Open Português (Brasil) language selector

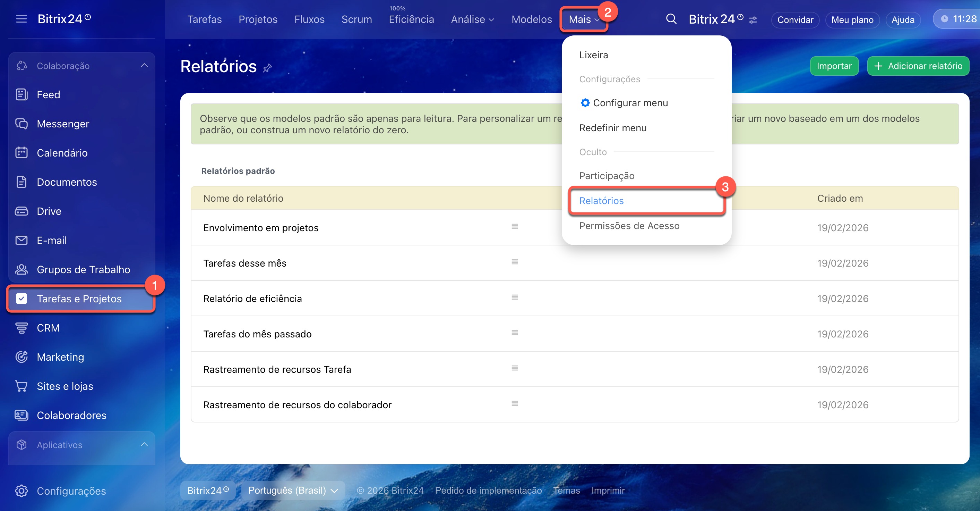click(293, 491)
